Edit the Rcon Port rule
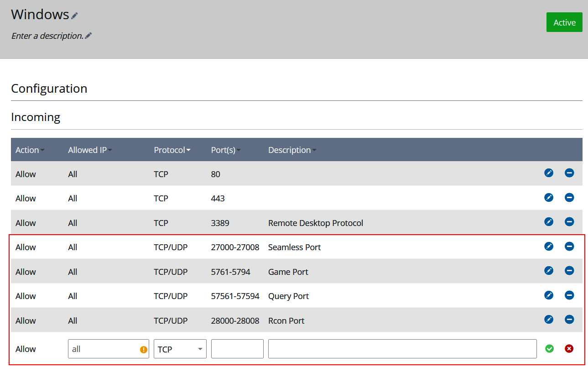This screenshot has width=588, height=373. [x=548, y=319]
